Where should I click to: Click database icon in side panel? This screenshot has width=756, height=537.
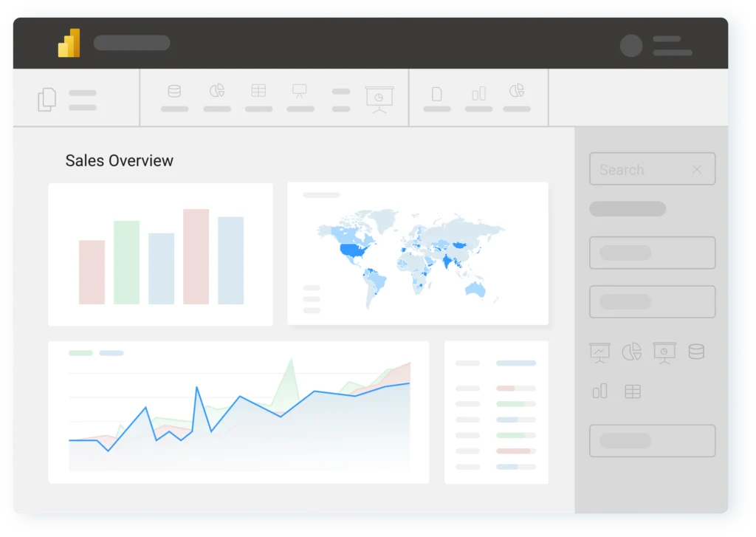(x=696, y=352)
